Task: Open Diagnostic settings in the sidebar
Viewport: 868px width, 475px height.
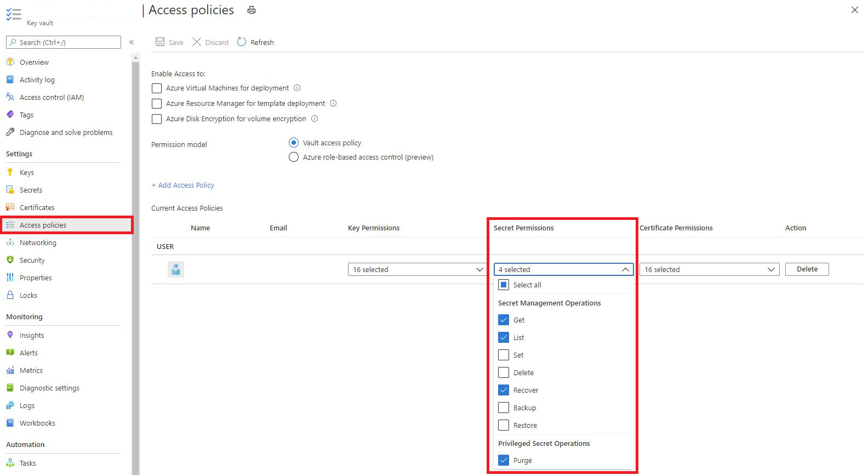Action: [49, 388]
